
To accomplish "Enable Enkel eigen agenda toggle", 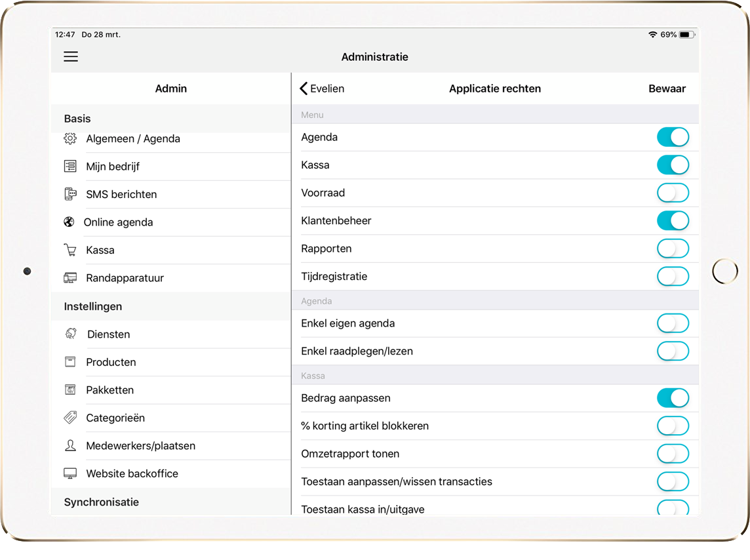I will 673,323.
